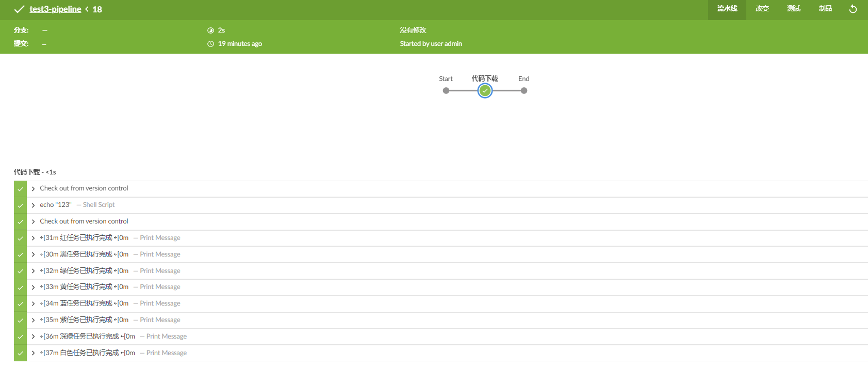The image size is (868, 384).
Task: Expand the [30m 黑任务已执行完成 log step
Action: [x=33, y=254]
